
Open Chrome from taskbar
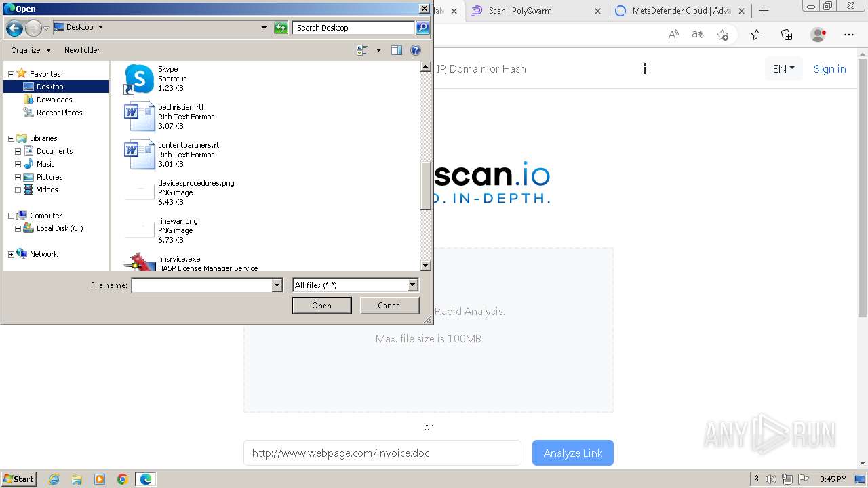coord(122,479)
